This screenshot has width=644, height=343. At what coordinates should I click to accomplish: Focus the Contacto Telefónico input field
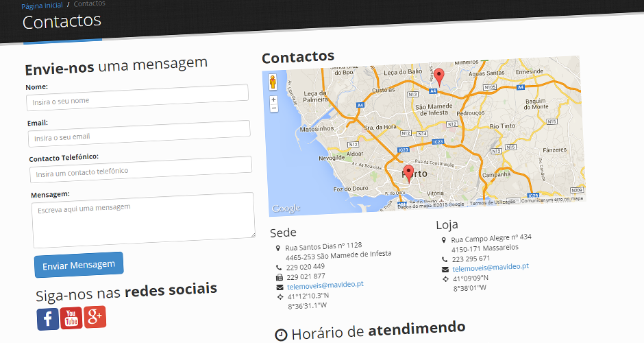pos(141,169)
